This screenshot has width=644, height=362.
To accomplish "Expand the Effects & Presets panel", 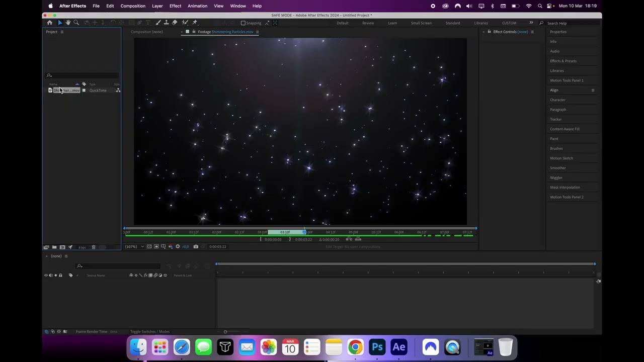I will [563, 61].
